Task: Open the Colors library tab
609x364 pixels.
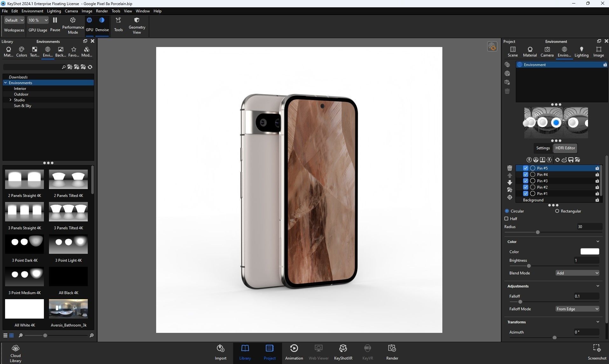Action: [x=22, y=52]
